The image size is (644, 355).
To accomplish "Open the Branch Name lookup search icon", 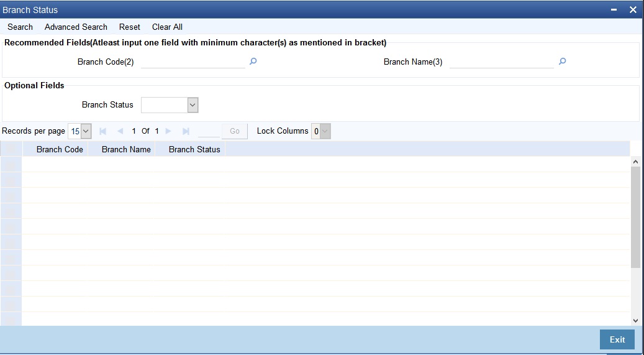I will [x=562, y=62].
